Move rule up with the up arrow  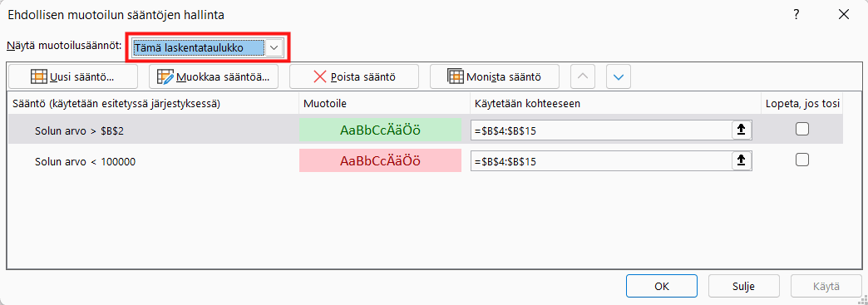point(582,76)
